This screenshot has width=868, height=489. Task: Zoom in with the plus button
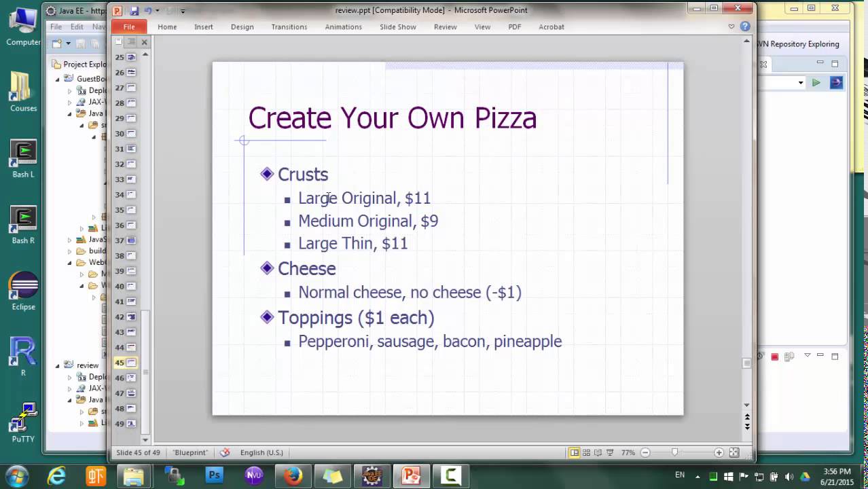(x=719, y=452)
